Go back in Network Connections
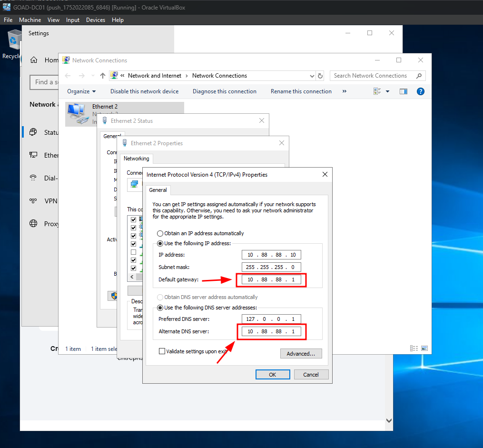The height and width of the screenshot is (448, 483). click(68, 76)
